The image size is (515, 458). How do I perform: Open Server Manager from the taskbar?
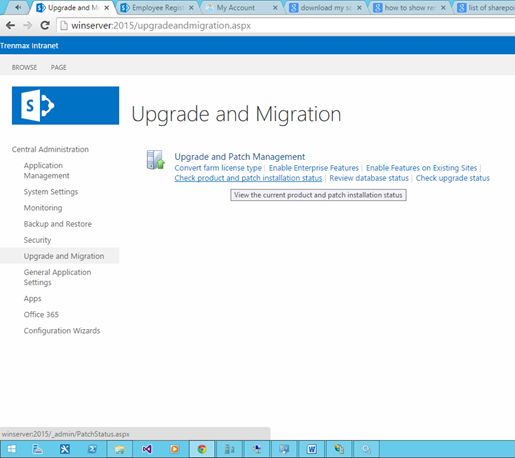tap(38, 449)
